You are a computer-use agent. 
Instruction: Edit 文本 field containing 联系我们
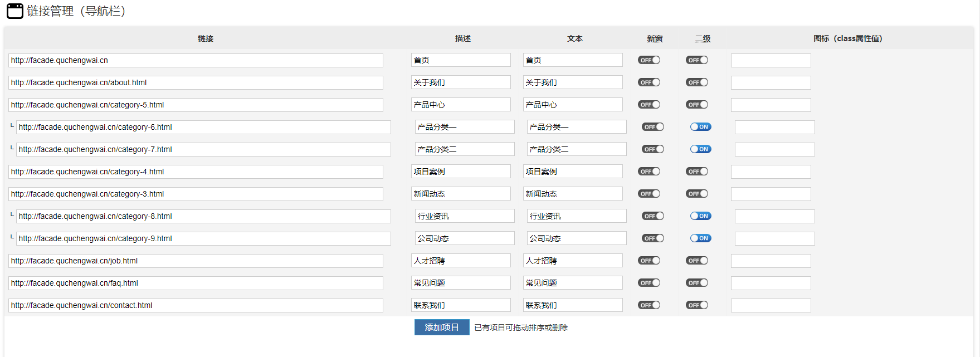point(573,305)
